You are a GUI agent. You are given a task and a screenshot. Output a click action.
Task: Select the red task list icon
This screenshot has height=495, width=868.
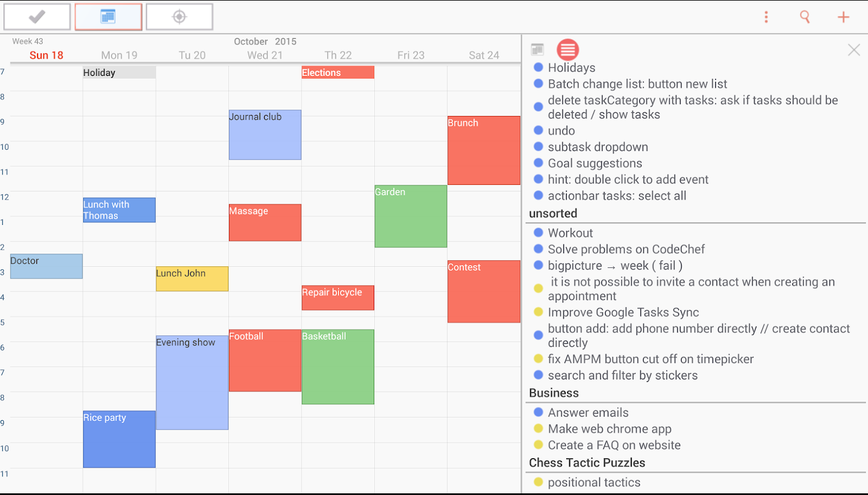(x=567, y=50)
